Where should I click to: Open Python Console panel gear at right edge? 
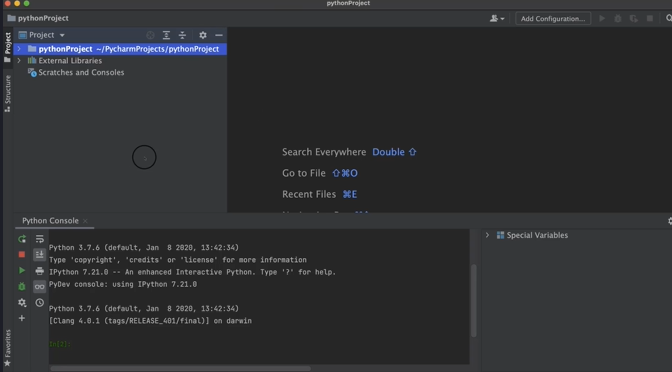[x=669, y=221]
